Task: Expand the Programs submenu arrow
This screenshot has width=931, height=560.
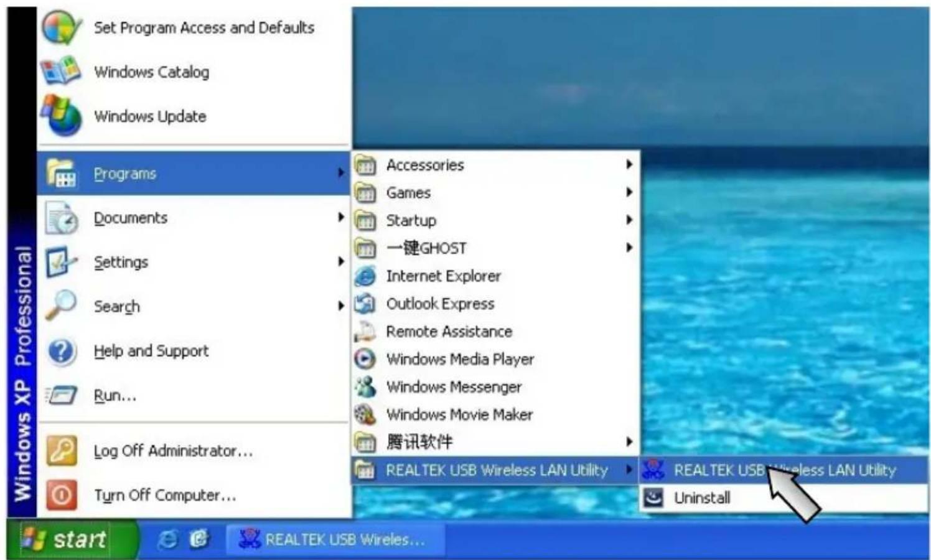Action: (340, 173)
